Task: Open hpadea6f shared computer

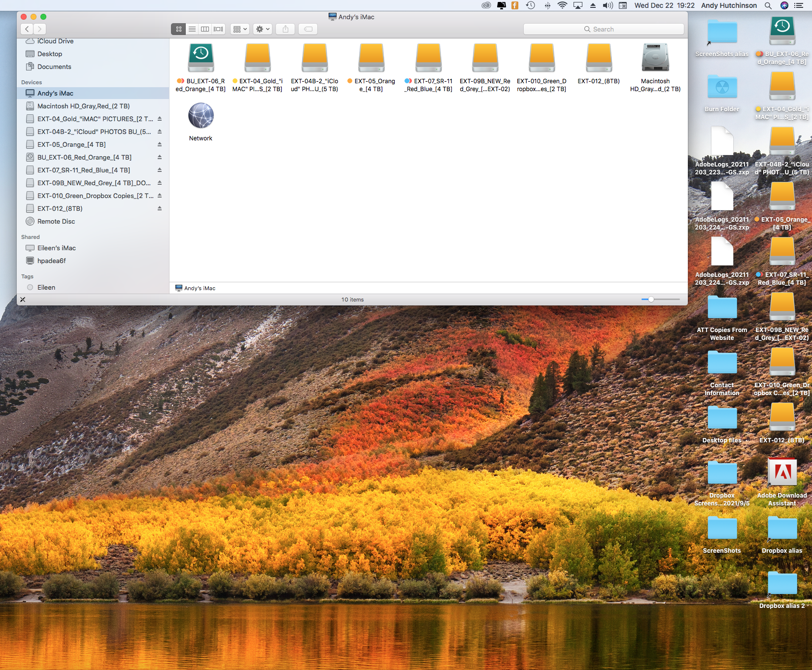Action: (x=93, y=261)
